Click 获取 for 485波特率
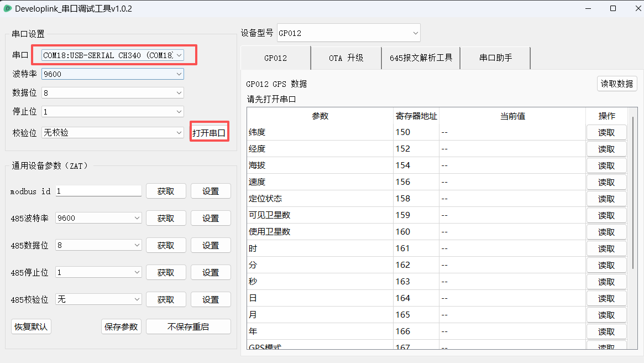This screenshot has width=644, height=363. (x=166, y=218)
